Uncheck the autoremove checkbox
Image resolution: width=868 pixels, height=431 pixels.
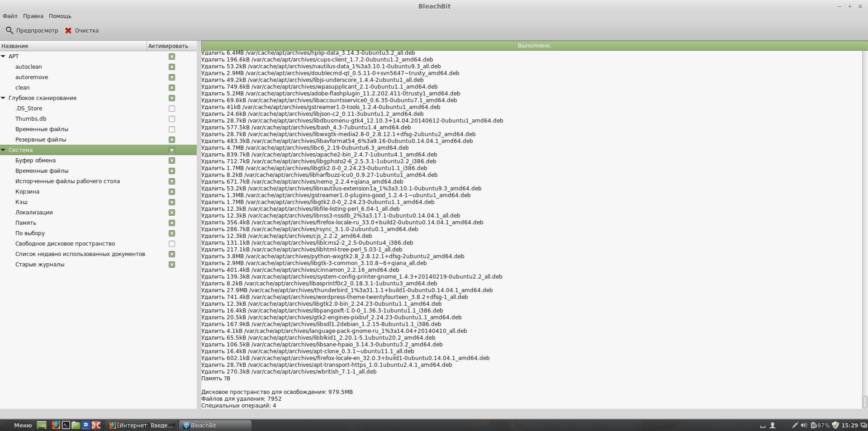click(172, 77)
